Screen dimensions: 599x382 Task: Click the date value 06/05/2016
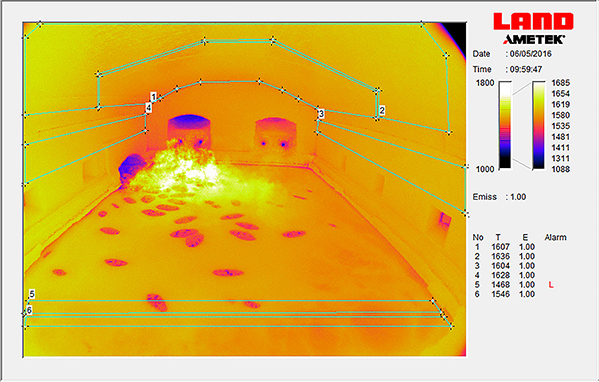coord(530,54)
